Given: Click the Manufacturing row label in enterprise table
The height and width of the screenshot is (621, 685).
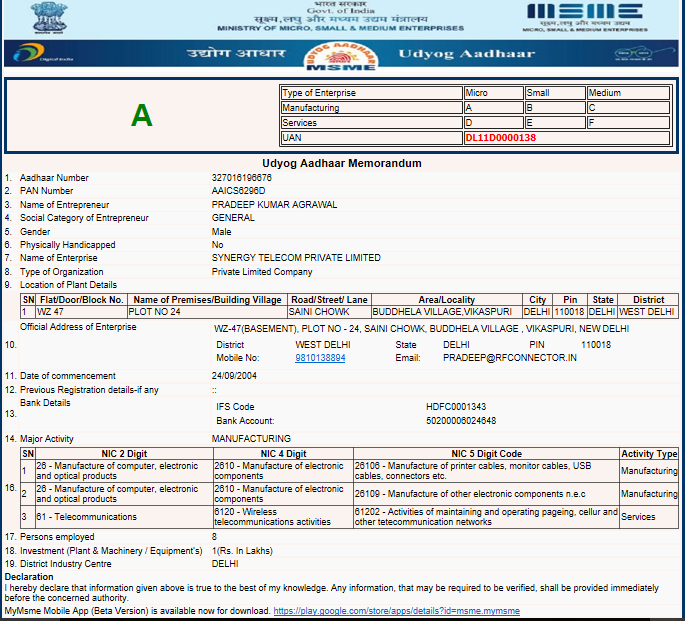Looking at the screenshot, I should [371, 108].
